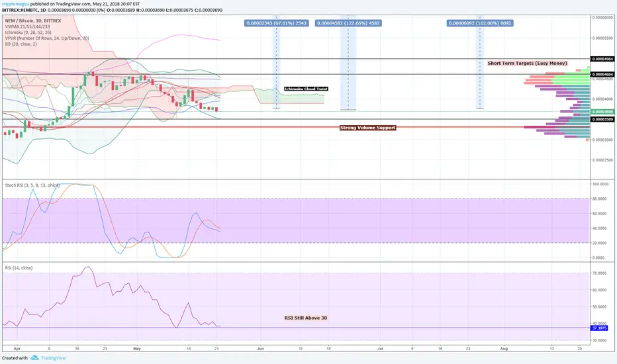
Task: Select the Ichimoku Cloud Twist annotation
Action: coord(306,89)
